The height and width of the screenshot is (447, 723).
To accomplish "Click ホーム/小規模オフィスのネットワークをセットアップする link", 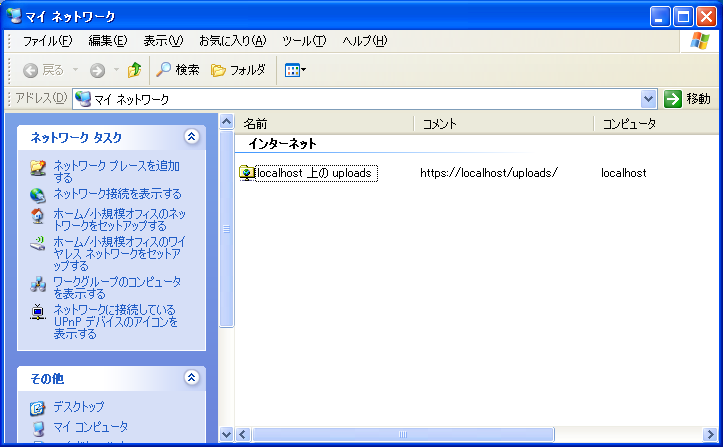I will 119,220.
